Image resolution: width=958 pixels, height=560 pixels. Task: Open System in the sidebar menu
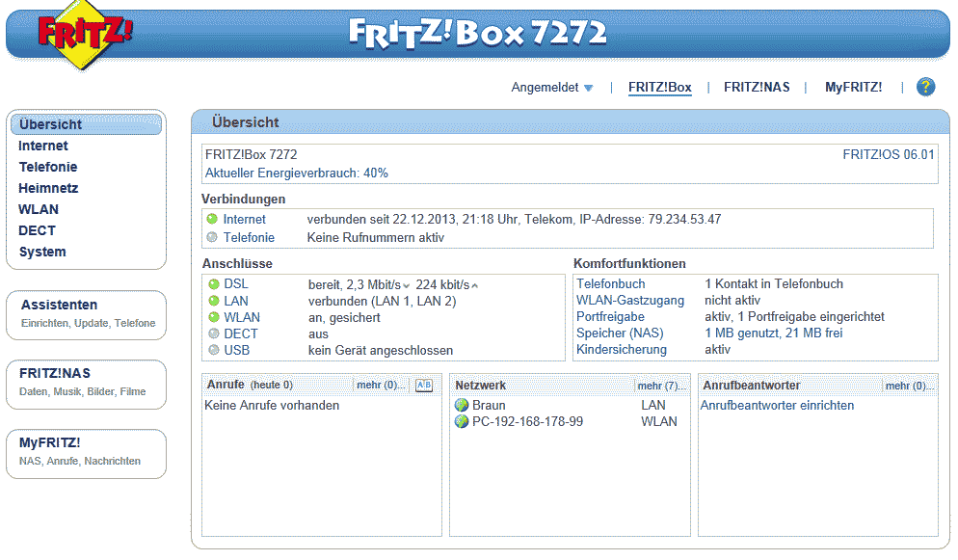(x=42, y=252)
